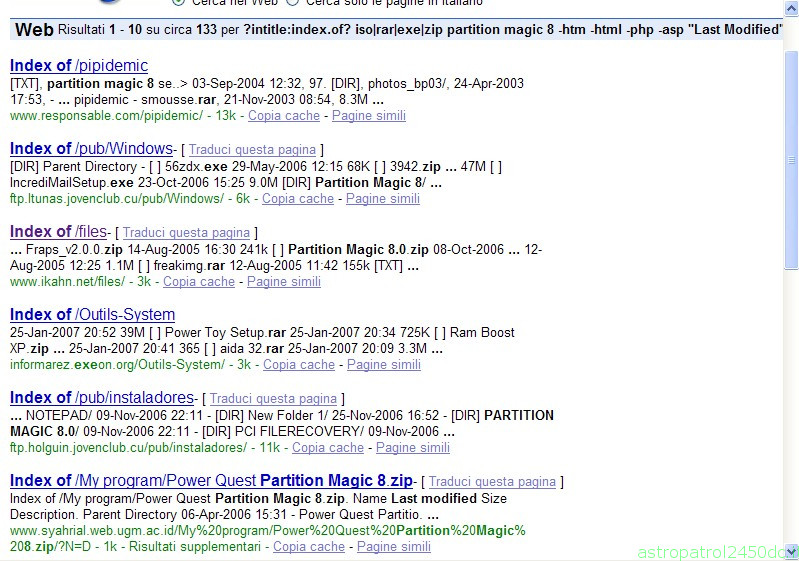Image resolution: width=799 pixels, height=561 pixels.
Task: Open Copia cache for responsable.com result
Action: click(x=284, y=116)
